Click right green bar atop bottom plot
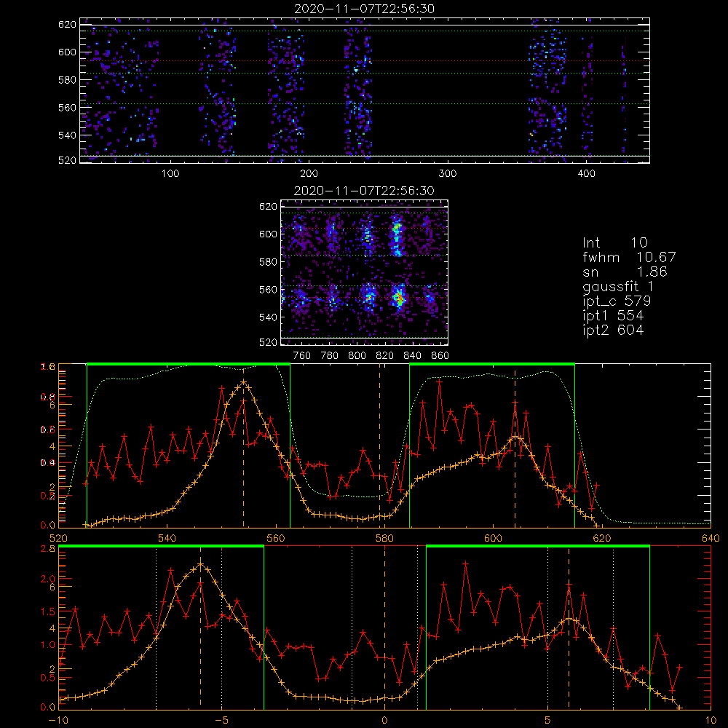Screen dimensions: 728x728 point(538,547)
